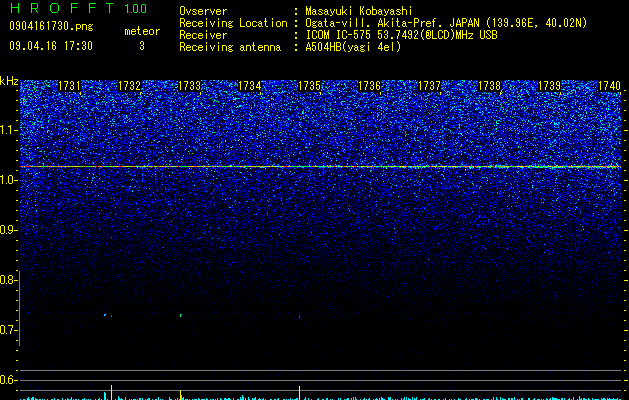Select the 1733 time marker label
The image size is (629, 400).
click(x=189, y=86)
